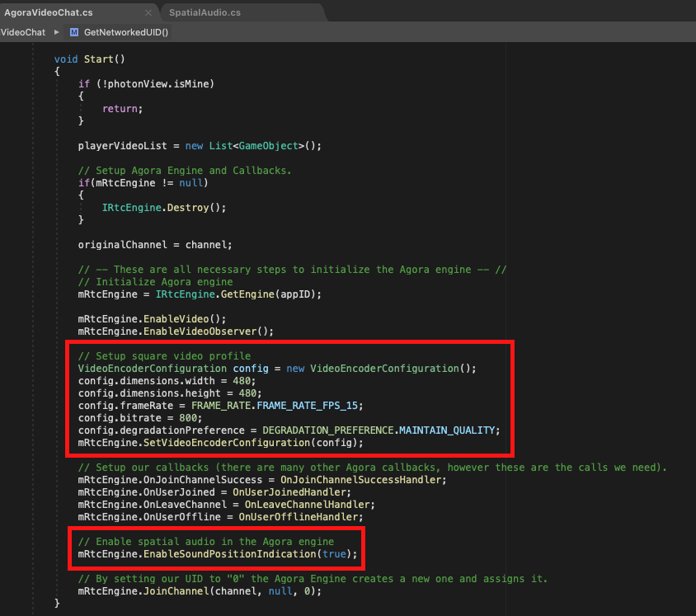The height and width of the screenshot is (616, 696).
Task: Click 'IRtcEngine.Destroy();' line
Action: coord(164,208)
